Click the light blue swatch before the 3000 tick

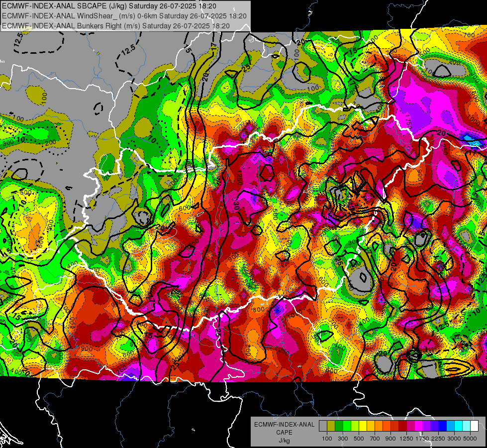coord(450,426)
